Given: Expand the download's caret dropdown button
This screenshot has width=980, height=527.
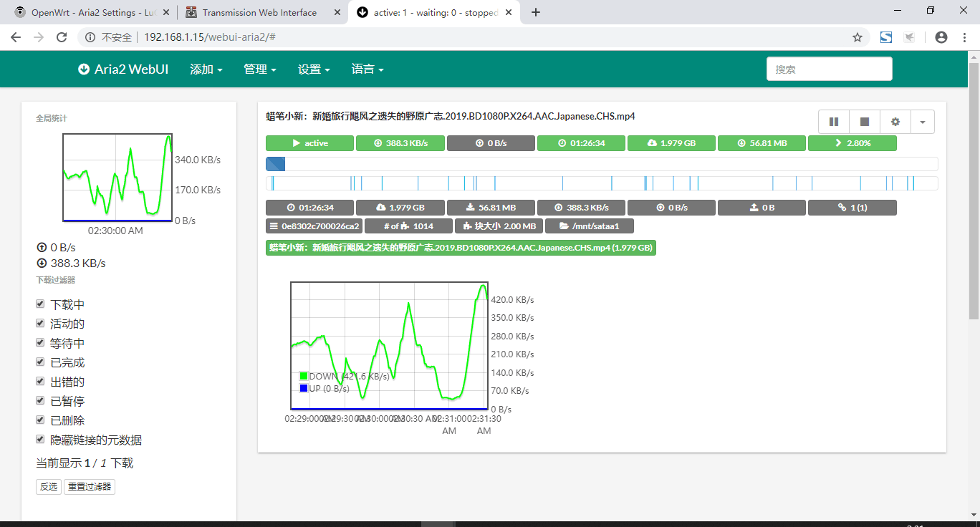Looking at the screenshot, I should [923, 122].
